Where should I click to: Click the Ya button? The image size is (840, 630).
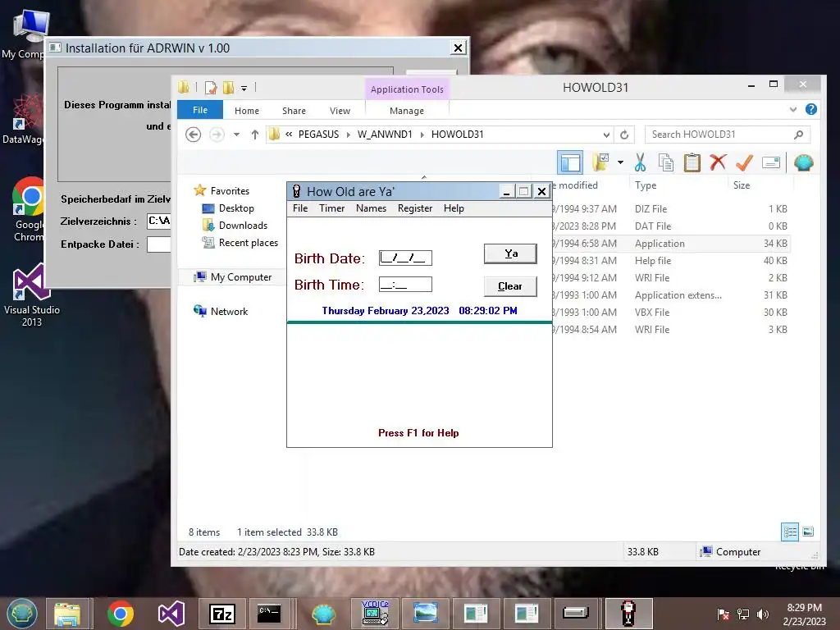[x=510, y=254]
